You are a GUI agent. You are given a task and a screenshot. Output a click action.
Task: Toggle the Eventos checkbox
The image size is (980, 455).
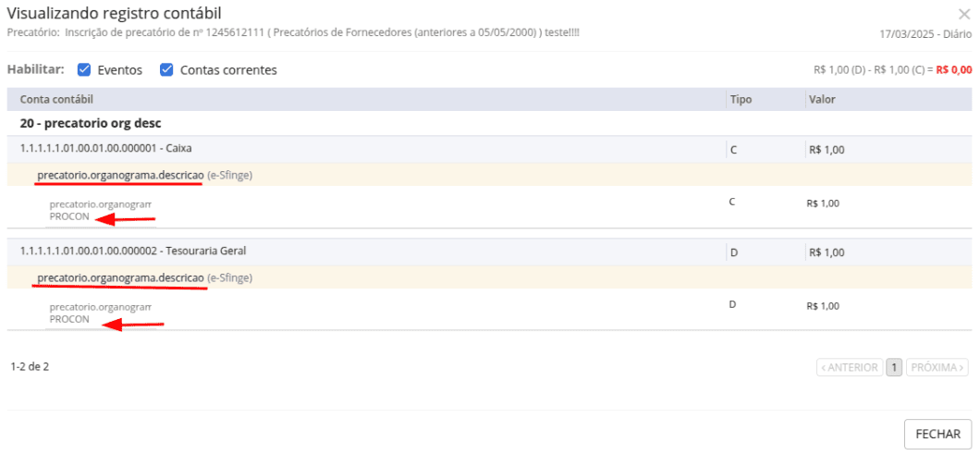[84, 69]
